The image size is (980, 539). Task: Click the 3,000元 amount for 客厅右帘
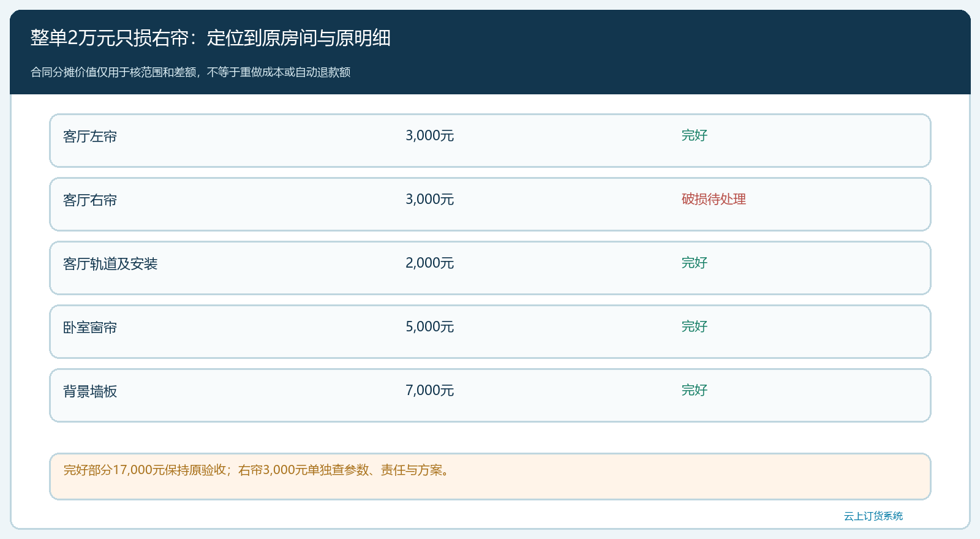tap(429, 199)
